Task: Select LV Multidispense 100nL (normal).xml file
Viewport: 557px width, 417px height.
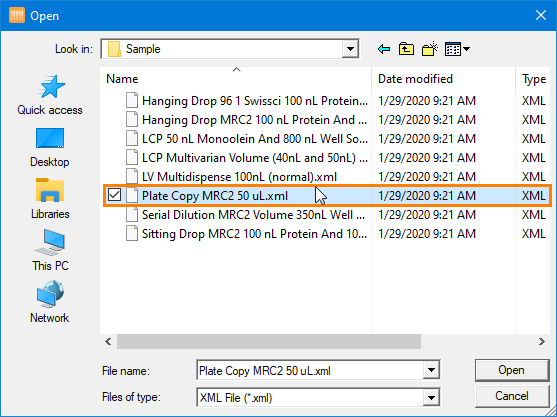Action: (239, 177)
